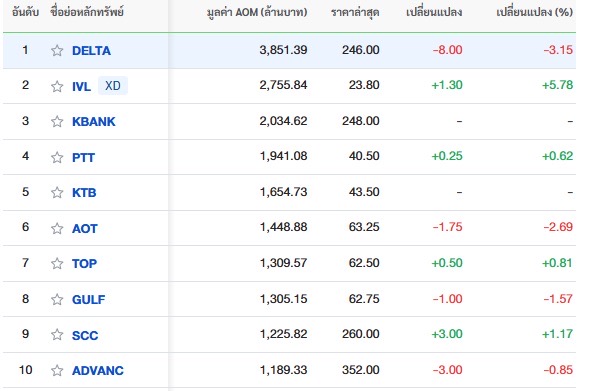
Task: Open ADVANC stock details
Action: [98, 370]
